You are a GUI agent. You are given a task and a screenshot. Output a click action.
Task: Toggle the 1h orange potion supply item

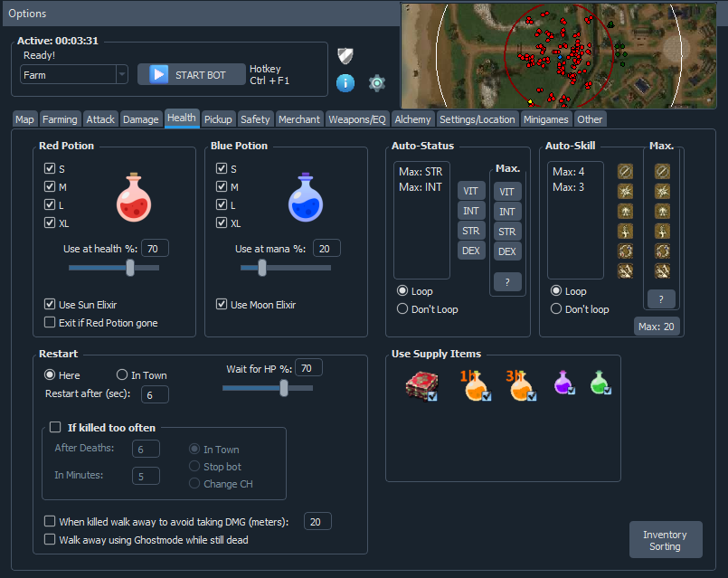click(476, 385)
